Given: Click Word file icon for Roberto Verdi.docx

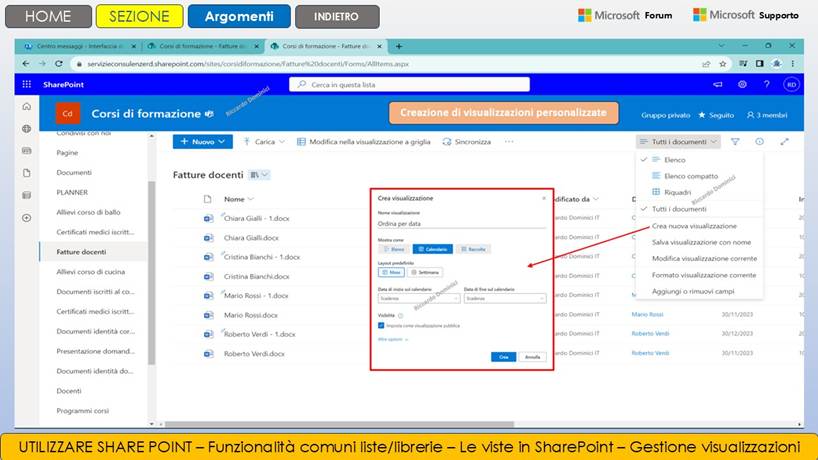Looking at the screenshot, I should [x=208, y=354].
